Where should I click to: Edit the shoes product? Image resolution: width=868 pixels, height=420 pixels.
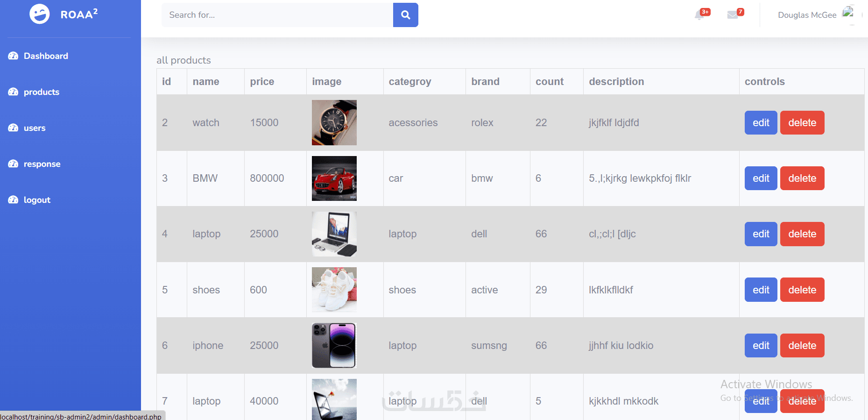(761, 290)
